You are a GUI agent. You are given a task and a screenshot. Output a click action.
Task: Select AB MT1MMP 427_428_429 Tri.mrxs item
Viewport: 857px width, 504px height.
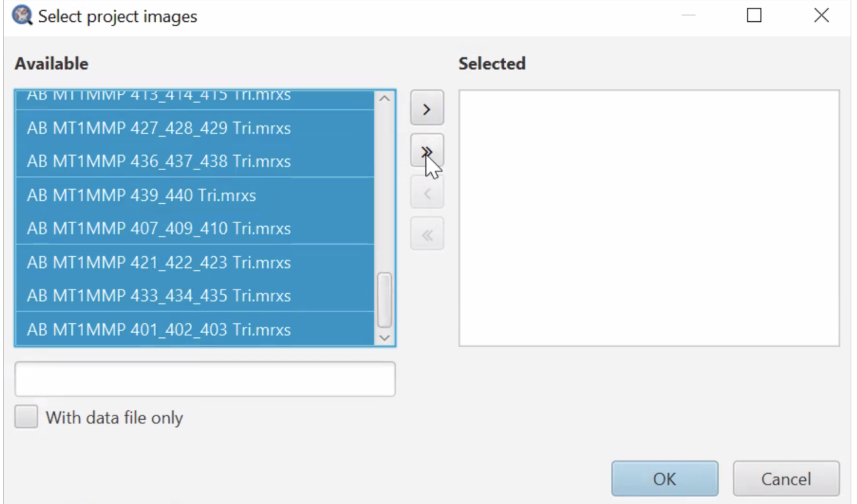click(x=158, y=128)
